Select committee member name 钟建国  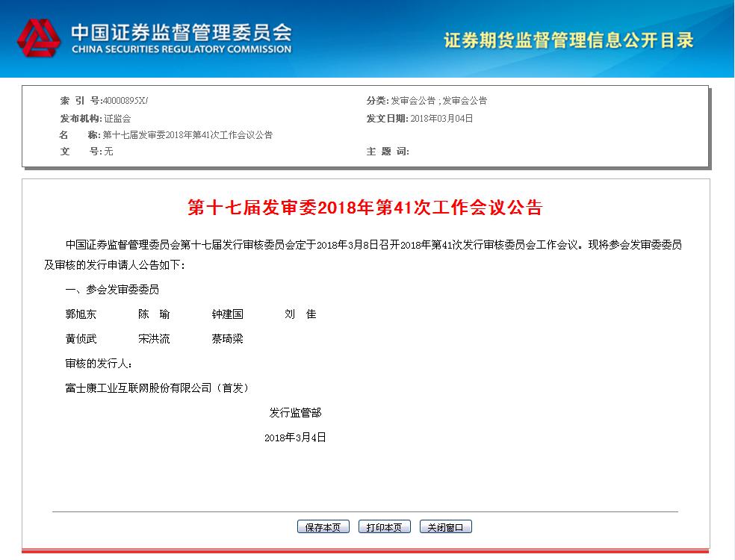(227, 314)
